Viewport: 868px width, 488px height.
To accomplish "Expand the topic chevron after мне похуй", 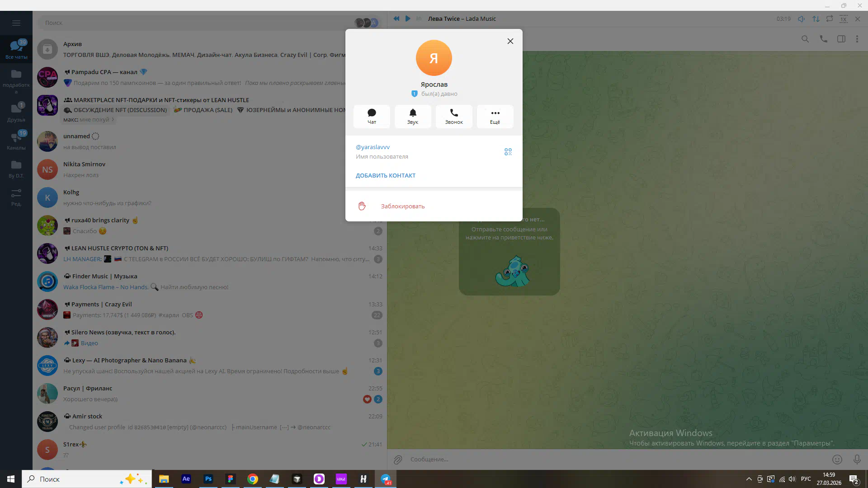I will tap(113, 120).
